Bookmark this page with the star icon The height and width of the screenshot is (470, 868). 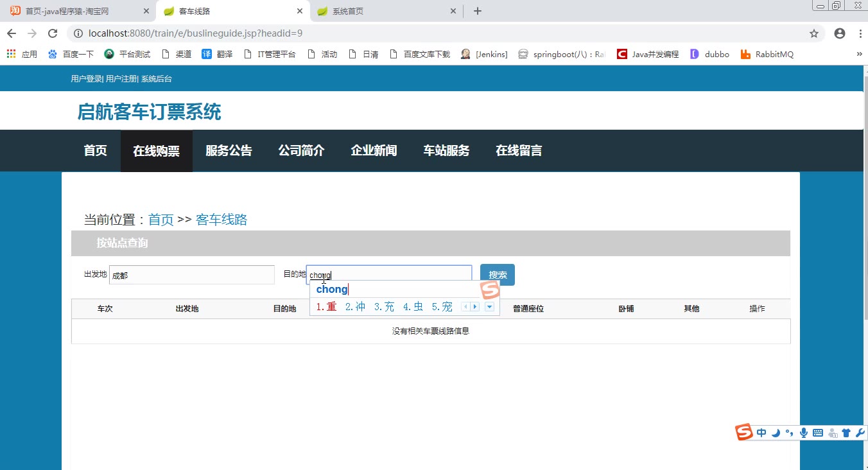coord(814,33)
